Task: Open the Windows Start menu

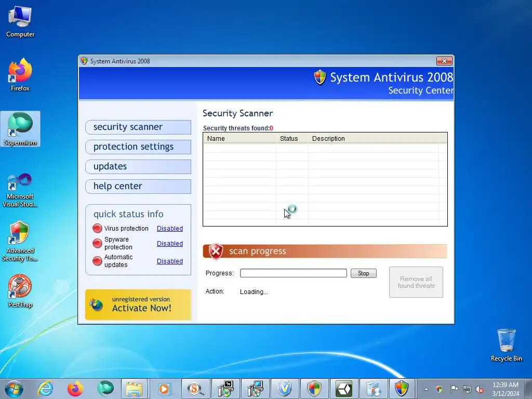Action: tap(14, 389)
